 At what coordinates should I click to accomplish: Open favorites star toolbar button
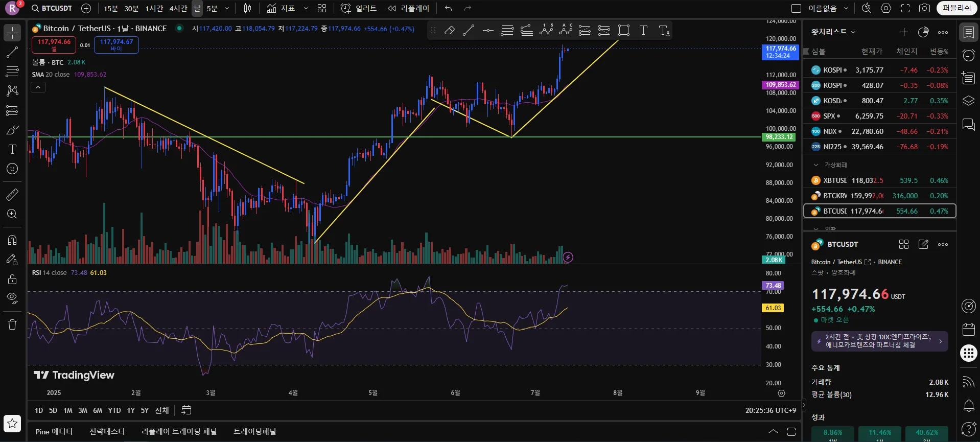click(x=12, y=423)
